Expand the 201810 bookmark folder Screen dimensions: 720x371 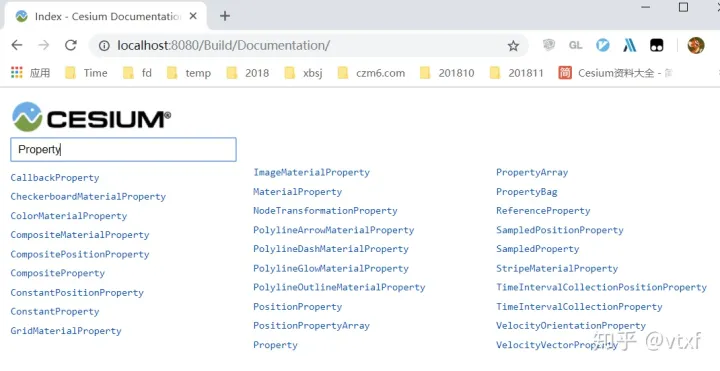pos(447,73)
